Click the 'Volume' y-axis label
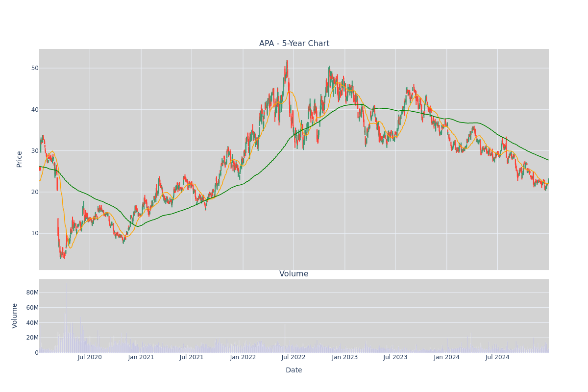Viewport: 588px width, 392px height. (15, 316)
